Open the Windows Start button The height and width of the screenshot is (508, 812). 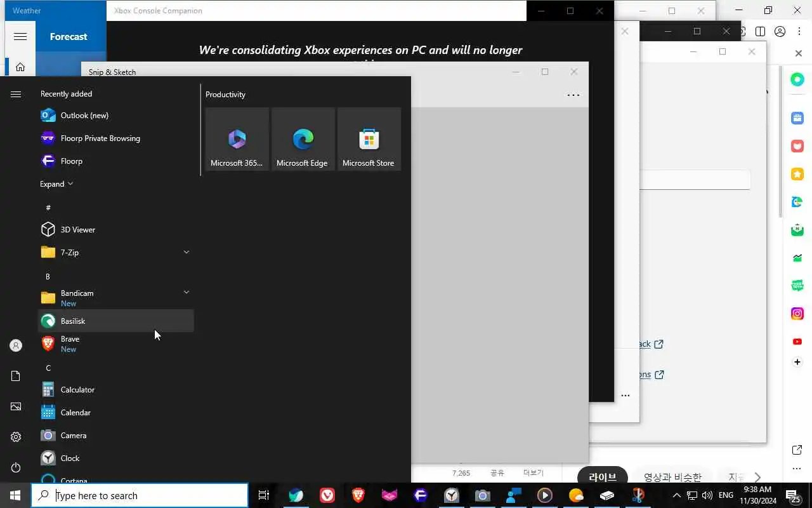coord(15,495)
